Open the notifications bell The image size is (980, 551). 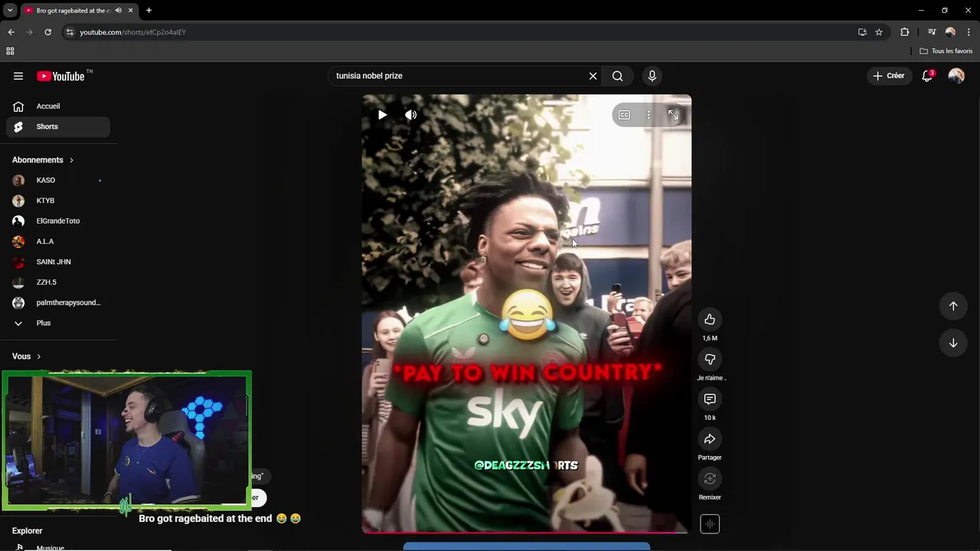pos(927,76)
